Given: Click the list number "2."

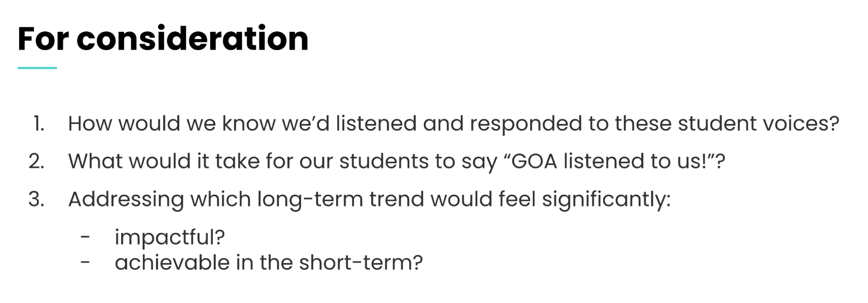Looking at the screenshot, I should pos(37,161).
